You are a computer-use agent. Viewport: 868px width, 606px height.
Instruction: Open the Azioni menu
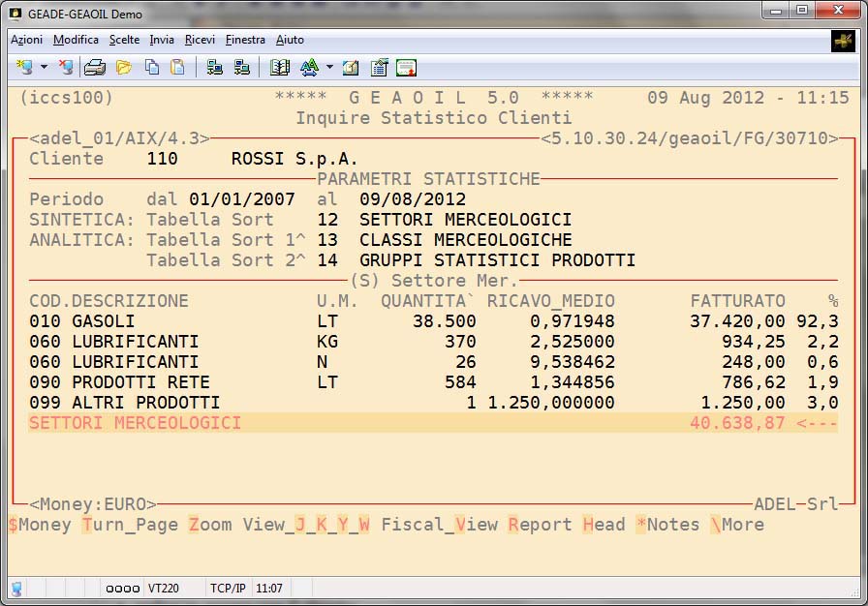[x=26, y=40]
